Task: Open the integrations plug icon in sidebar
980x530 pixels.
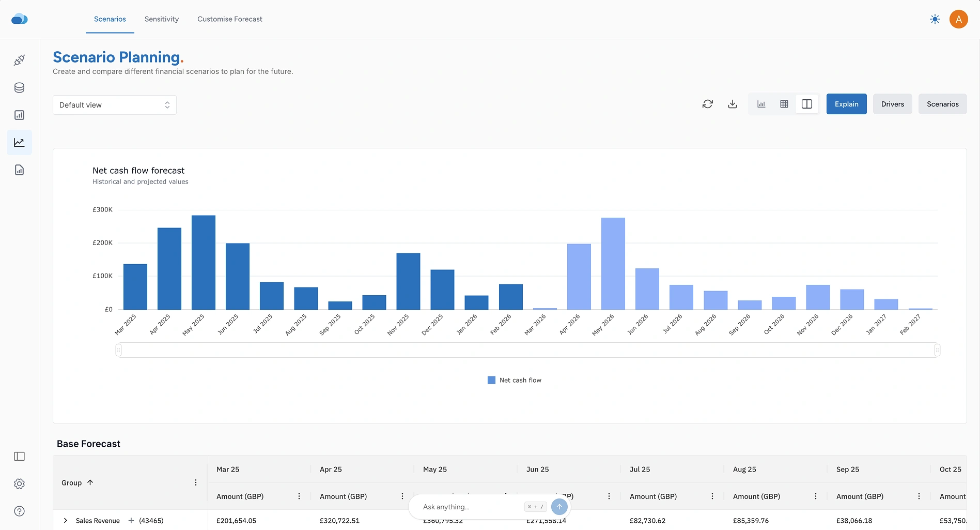Action: click(x=19, y=60)
